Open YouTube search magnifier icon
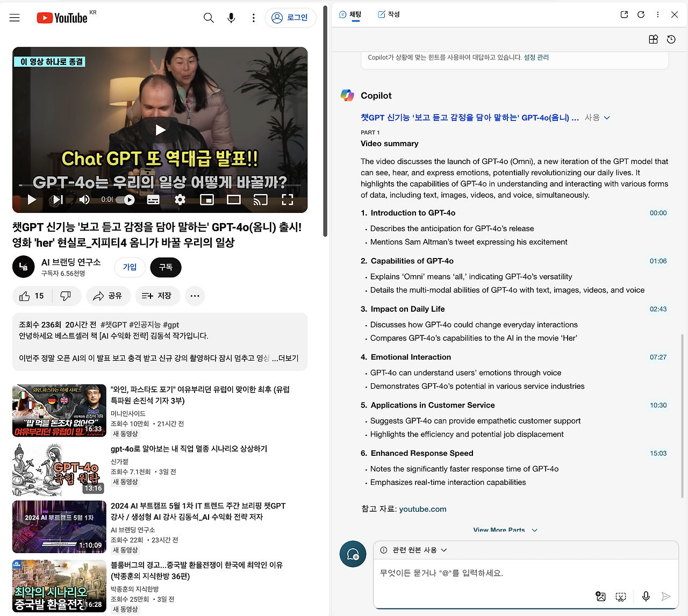This screenshot has height=616, width=688. coord(209,18)
